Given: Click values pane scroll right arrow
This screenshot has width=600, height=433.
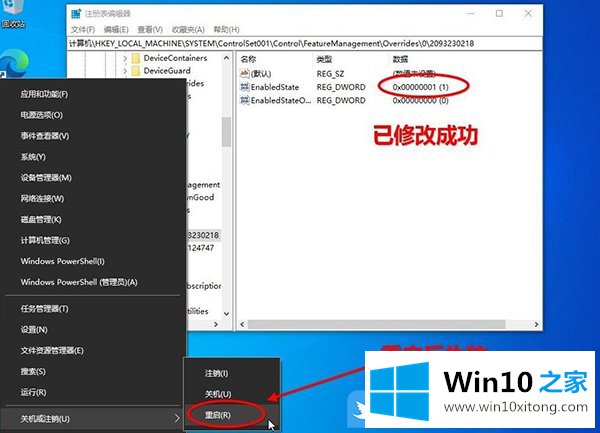Looking at the screenshot, I should click(x=536, y=324).
